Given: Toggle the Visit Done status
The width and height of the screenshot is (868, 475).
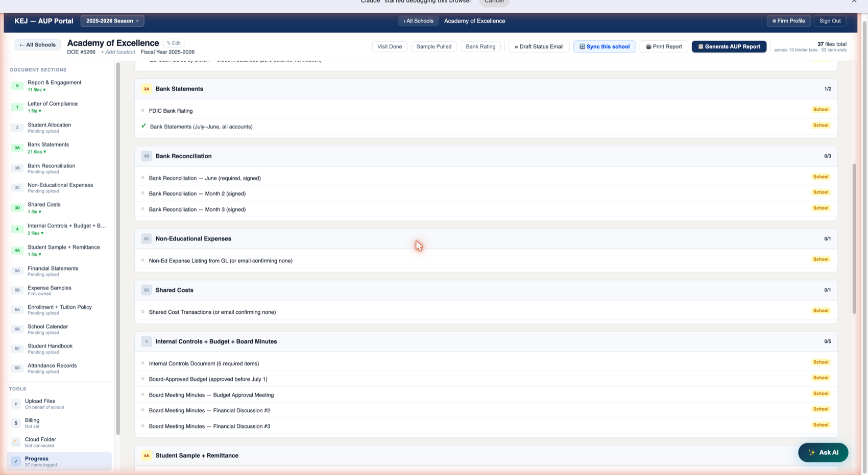Looking at the screenshot, I should (390, 46).
